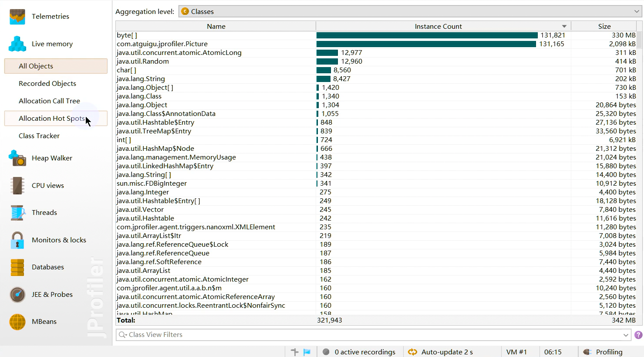Click the CPU views chip icon
This screenshot has height=357, width=644.
[17, 186]
